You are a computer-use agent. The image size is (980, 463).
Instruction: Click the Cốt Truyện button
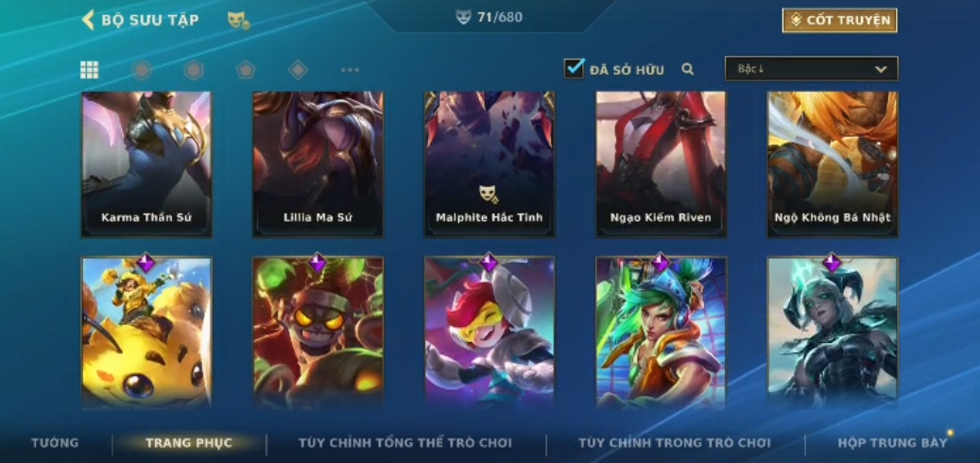[839, 21]
